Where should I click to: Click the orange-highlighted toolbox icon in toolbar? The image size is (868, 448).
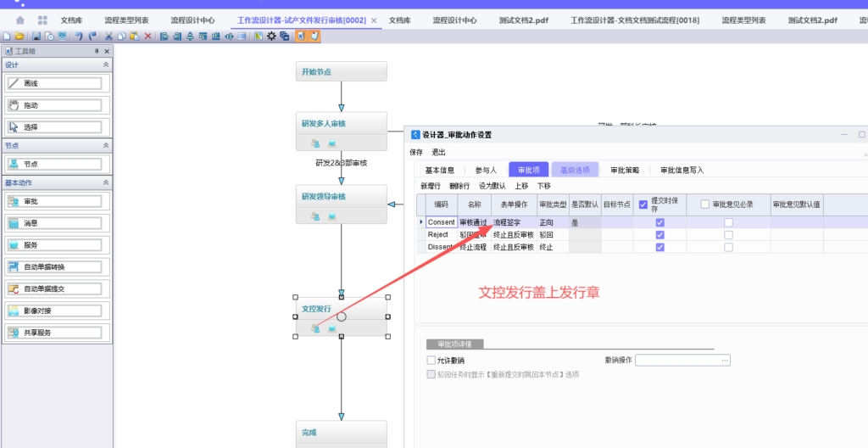point(301,36)
